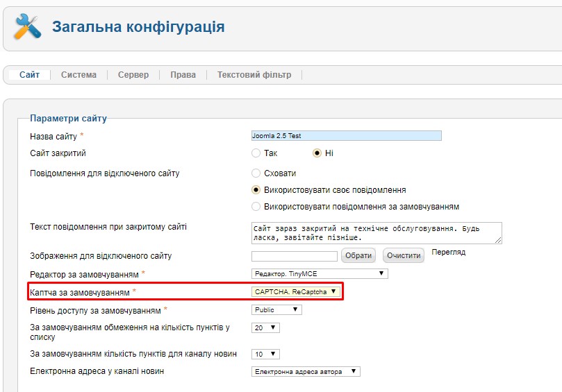
Task: Open the feed limit dropdown showing 10
Action: [x=265, y=354]
